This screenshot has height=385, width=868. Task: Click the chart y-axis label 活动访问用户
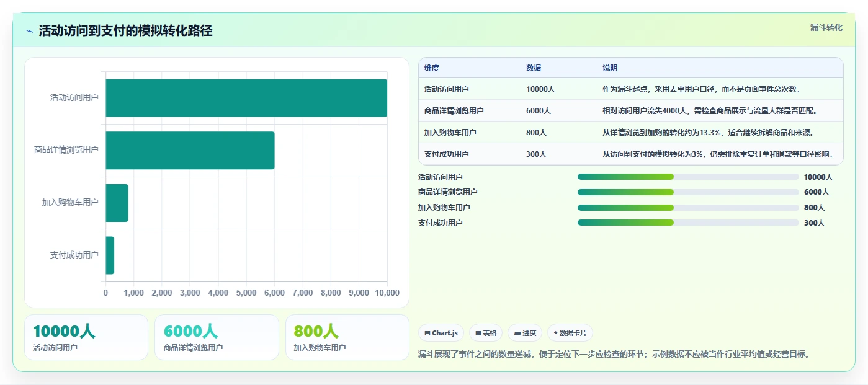[74, 97]
